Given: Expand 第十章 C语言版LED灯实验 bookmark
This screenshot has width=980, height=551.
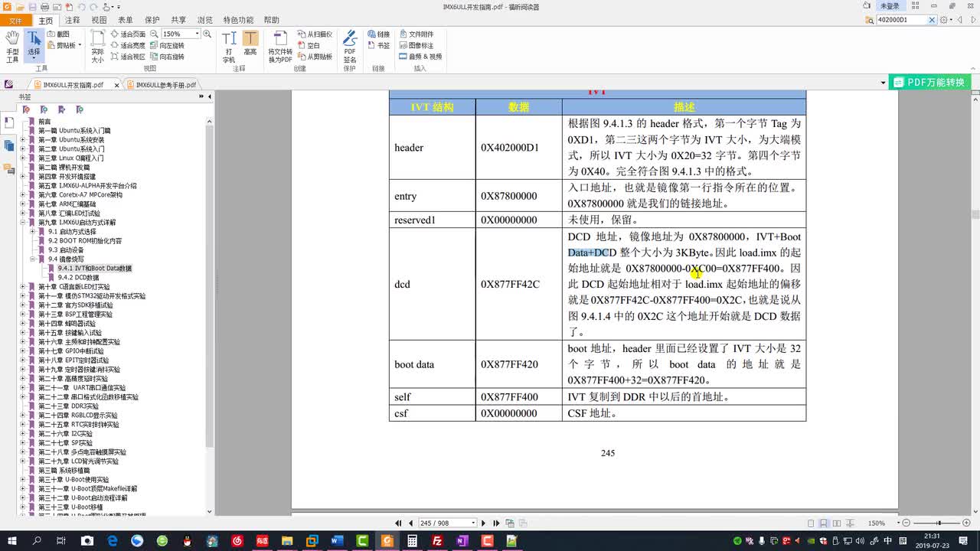Looking at the screenshot, I should click(x=23, y=287).
